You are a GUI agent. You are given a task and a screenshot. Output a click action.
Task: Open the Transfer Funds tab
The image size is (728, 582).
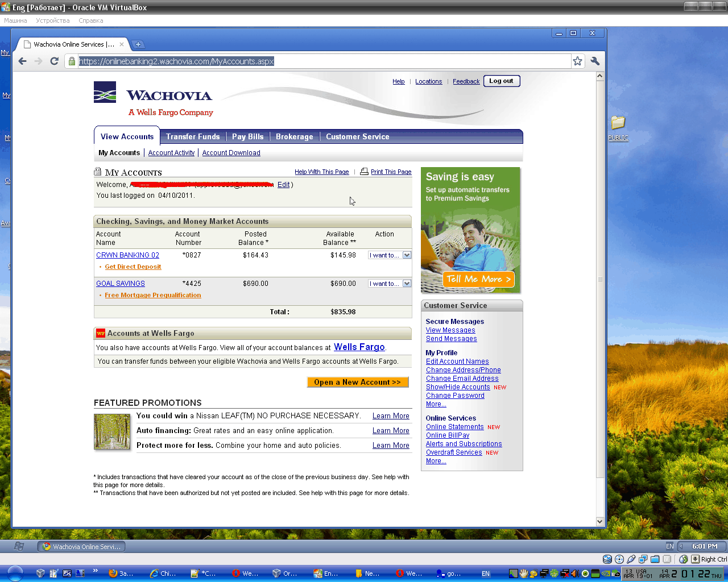[193, 136]
